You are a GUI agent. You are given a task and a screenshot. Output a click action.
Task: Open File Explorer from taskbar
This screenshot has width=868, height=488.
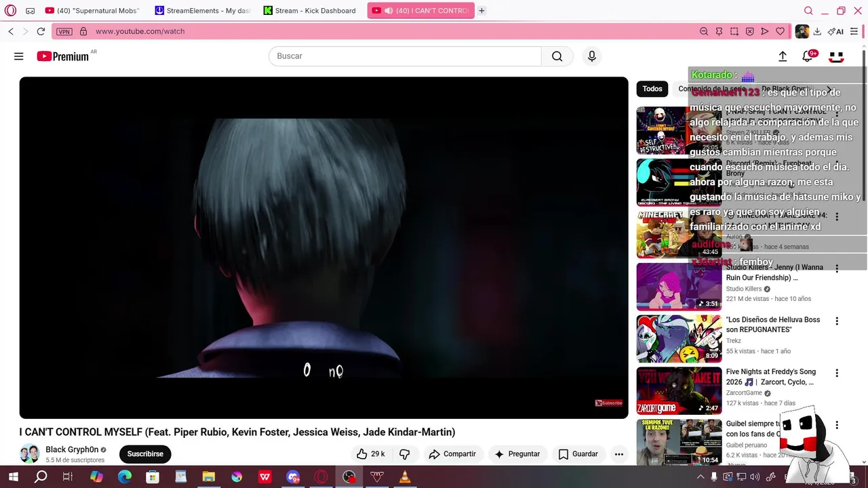(x=209, y=477)
